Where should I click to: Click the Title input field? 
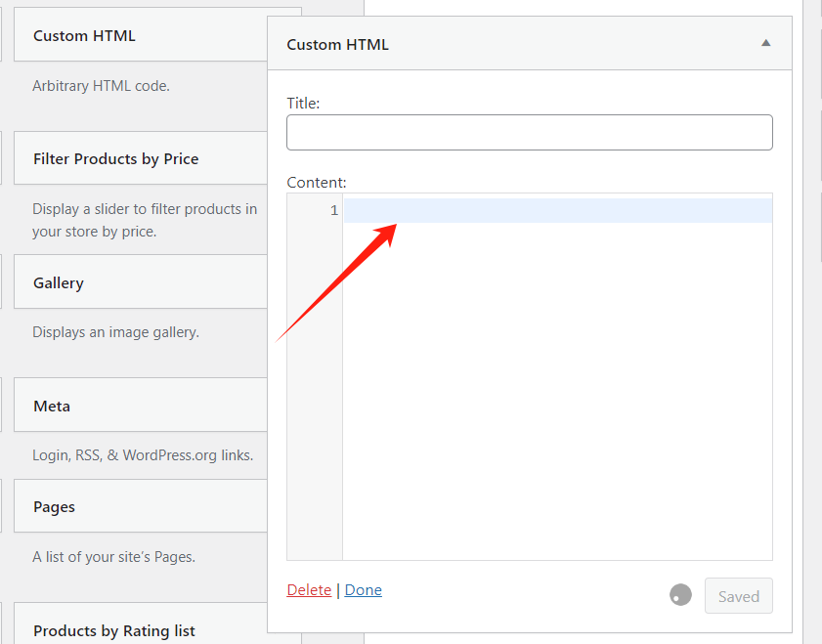(x=529, y=132)
